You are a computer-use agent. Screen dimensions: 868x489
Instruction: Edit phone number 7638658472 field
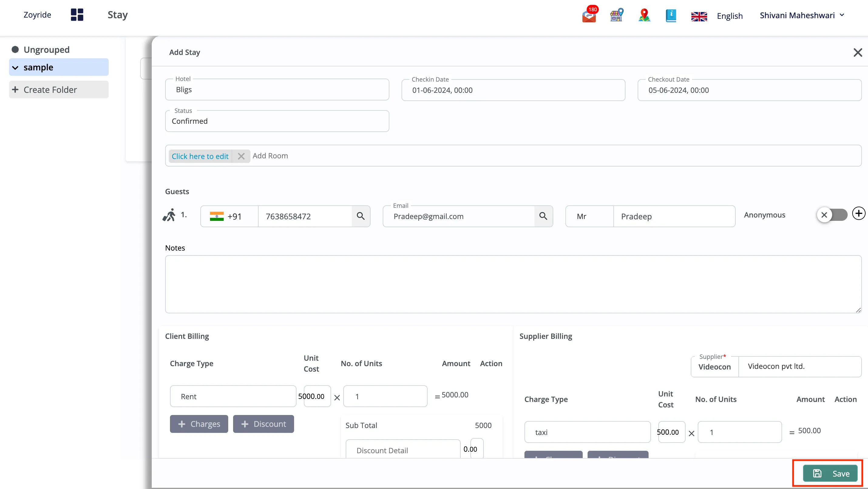305,216
